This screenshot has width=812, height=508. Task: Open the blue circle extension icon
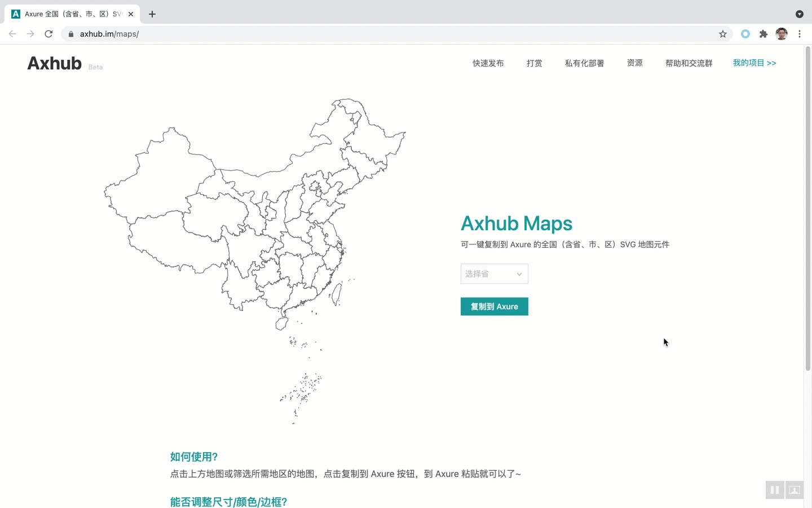(x=745, y=34)
